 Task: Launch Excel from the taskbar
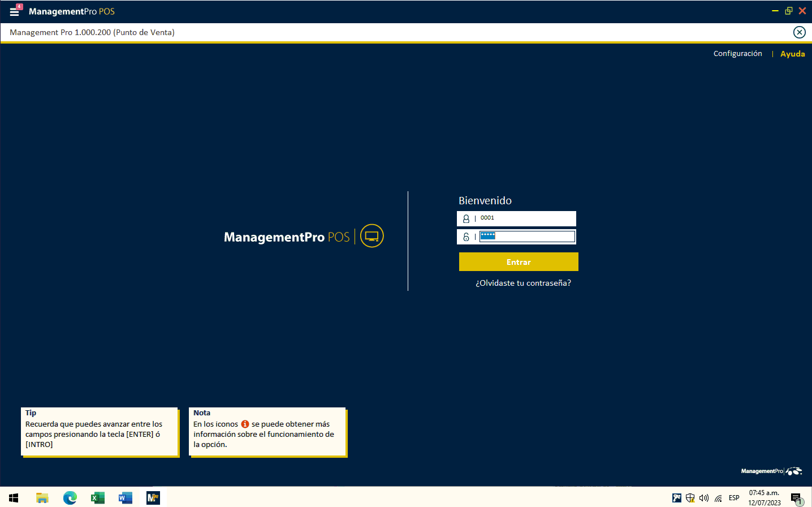coord(98,498)
